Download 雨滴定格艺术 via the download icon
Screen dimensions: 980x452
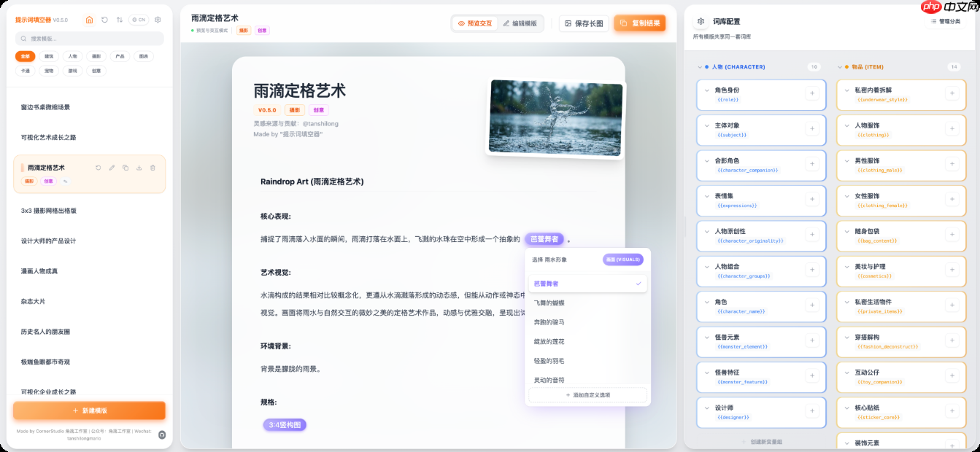click(x=139, y=168)
